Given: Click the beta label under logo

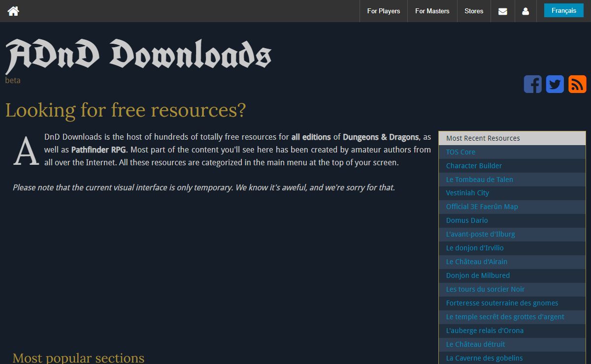Looking at the screenshot, I should tap(13, 80).
